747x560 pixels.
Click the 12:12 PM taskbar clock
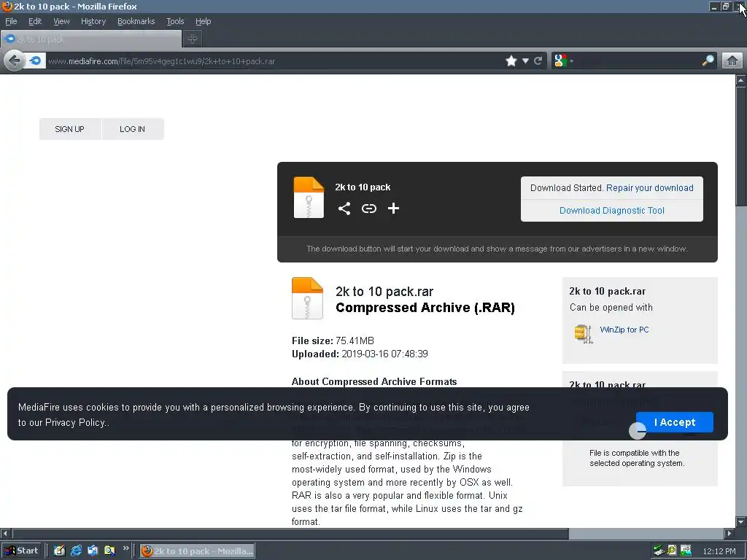(x=719, y=551)
